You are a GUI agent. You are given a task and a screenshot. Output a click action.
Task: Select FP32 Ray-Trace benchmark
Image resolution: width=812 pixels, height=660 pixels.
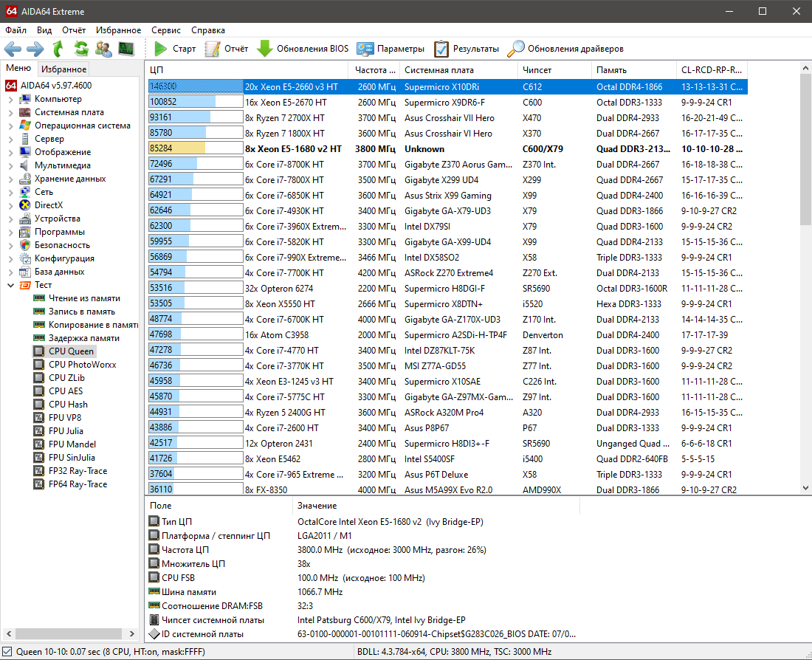click(x=78, y=471)
